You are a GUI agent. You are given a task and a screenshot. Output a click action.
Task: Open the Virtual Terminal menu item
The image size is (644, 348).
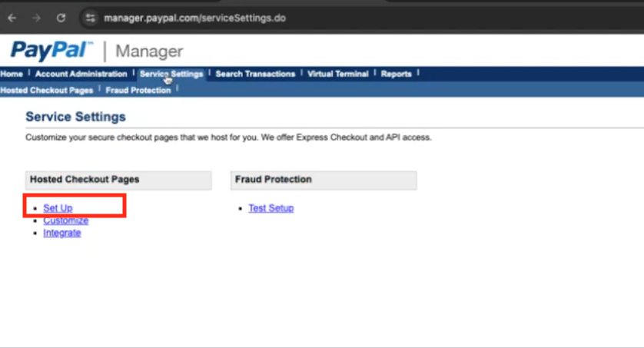coord(337,74)
